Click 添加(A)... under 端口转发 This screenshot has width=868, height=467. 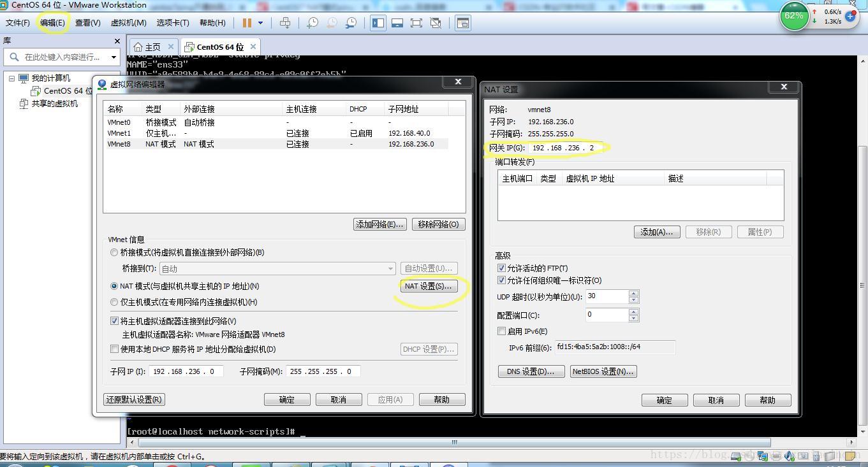(x=657, y=232)
